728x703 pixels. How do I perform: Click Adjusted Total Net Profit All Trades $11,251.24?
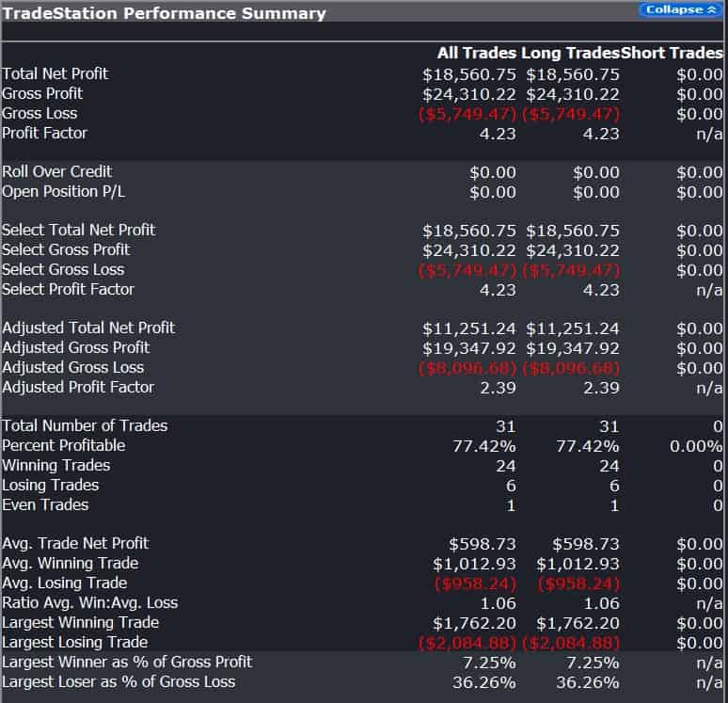pyautogui.click(x=469, y=329)
